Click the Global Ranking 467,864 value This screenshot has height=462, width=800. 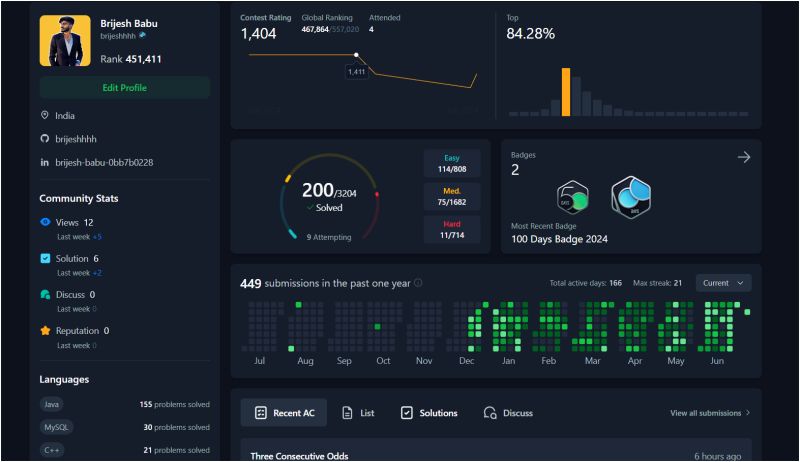tap(315, 30)
